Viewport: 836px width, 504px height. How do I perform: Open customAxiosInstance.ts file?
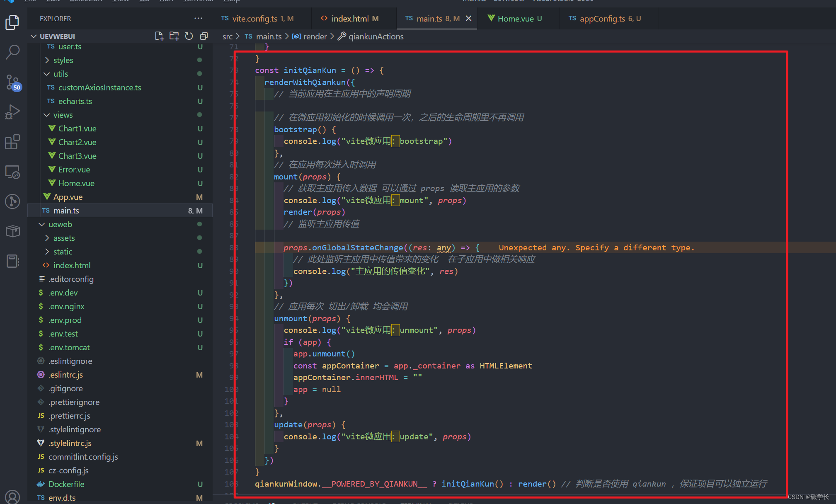120,87
